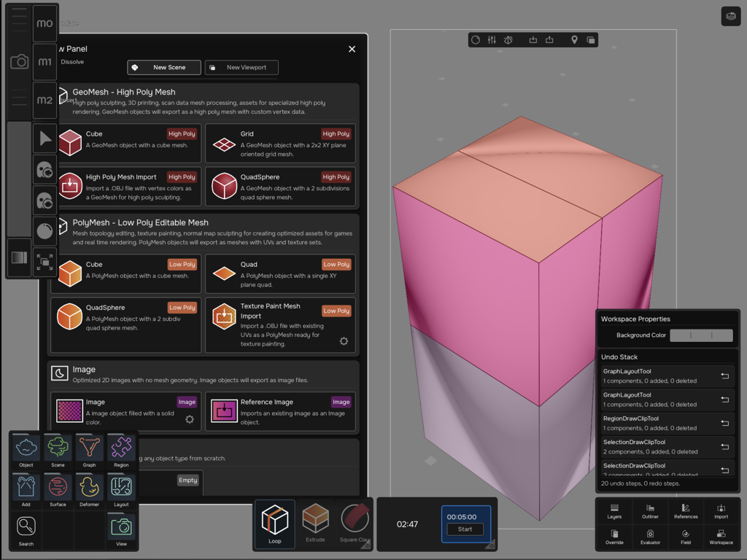Switch to the New Scene tab
This screenshot has height=560, width=747.
(163, 67)
